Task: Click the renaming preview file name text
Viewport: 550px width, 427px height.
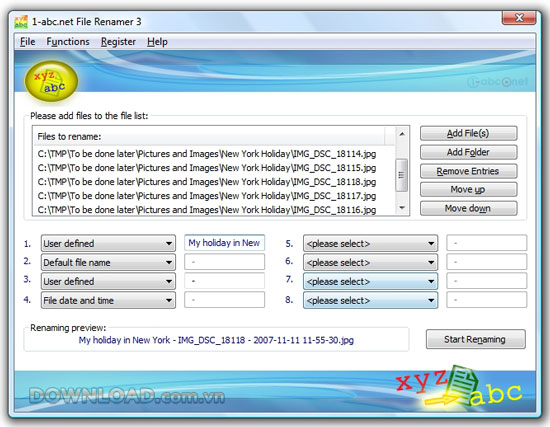Action: [x=216, y=340]
